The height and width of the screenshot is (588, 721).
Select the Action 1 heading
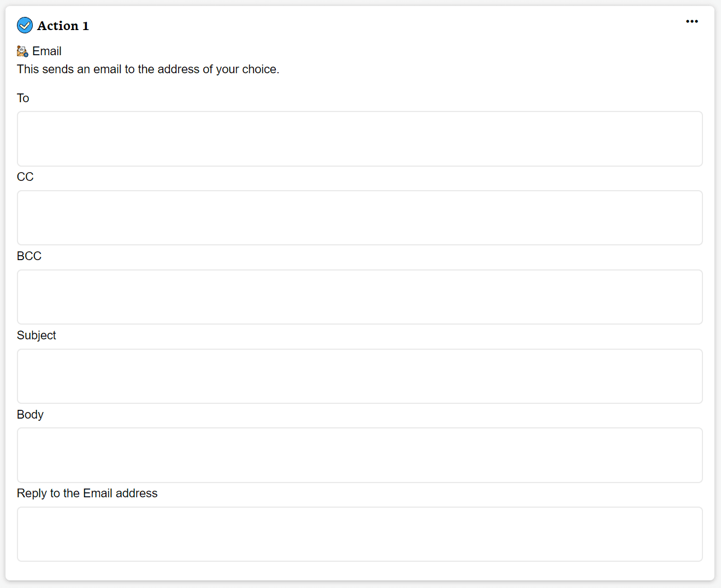63,26
